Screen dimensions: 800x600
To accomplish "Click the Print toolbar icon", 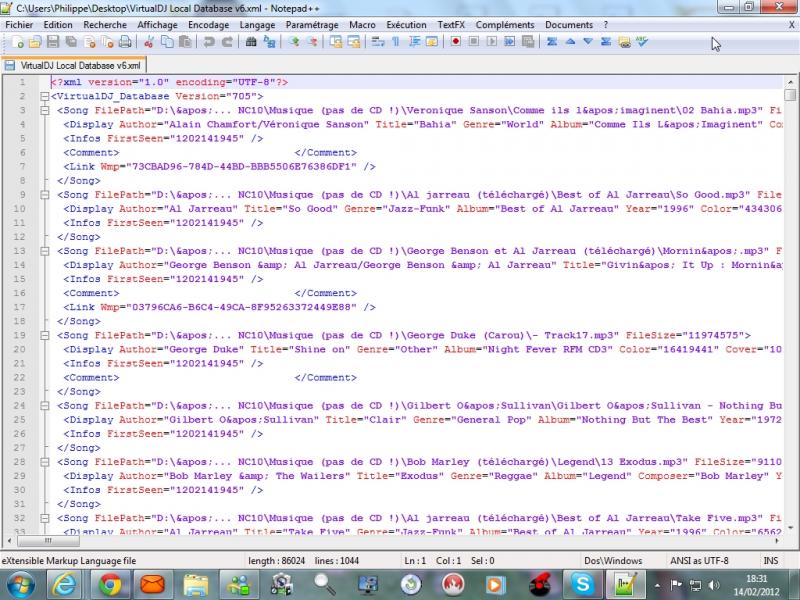I will click(125, 42).
